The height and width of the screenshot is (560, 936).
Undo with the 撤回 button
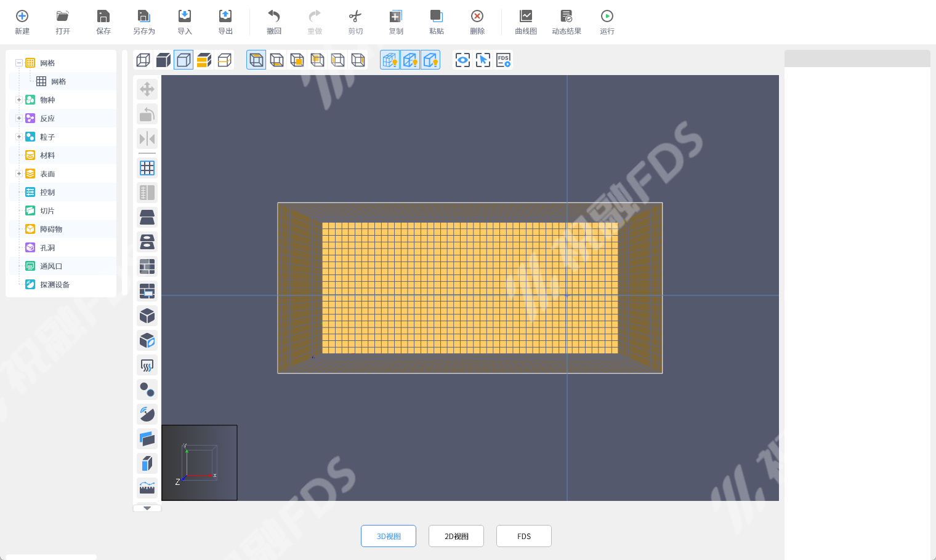click(274, 22)
